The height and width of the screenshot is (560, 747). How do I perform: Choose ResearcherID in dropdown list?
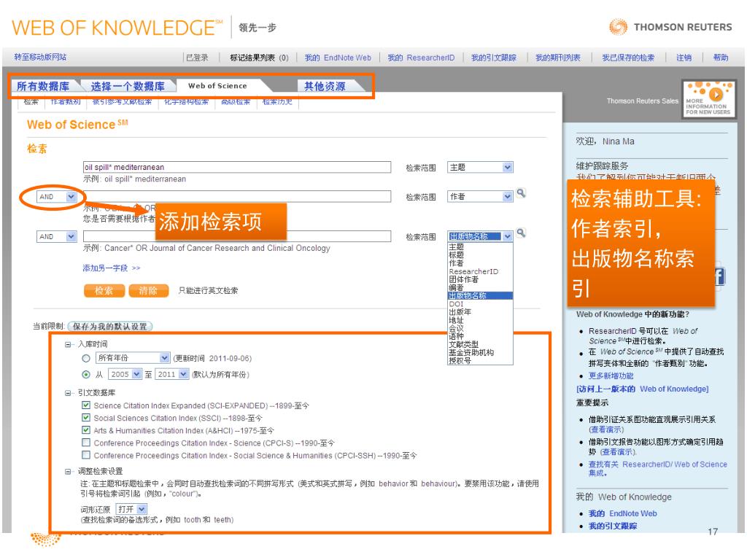click(480, 271)
